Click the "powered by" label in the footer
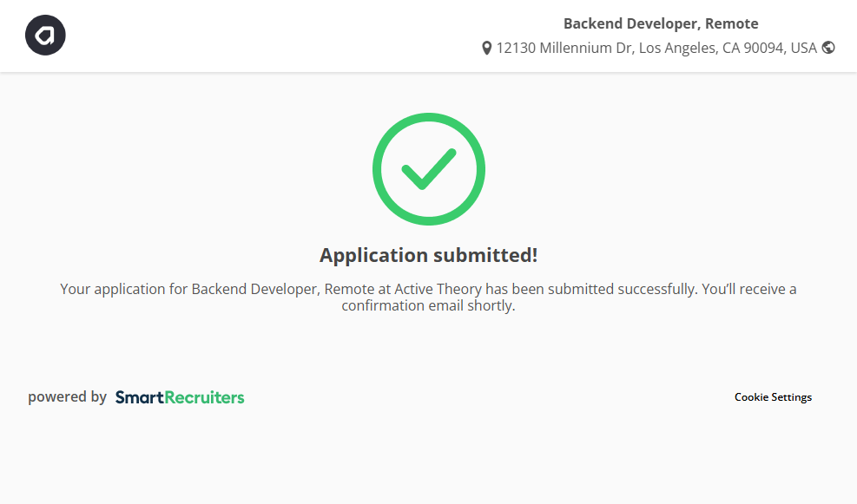This screenshot has width=857, height=504. [67, 397]
